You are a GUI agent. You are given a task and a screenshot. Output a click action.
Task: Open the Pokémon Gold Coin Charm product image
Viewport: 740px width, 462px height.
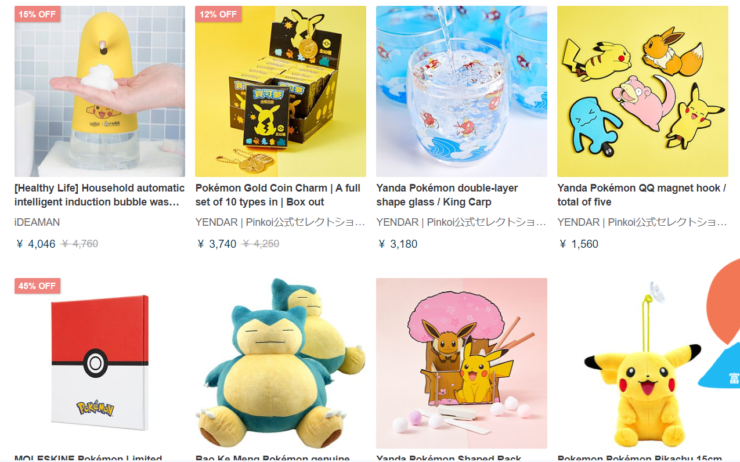[280, 91]
